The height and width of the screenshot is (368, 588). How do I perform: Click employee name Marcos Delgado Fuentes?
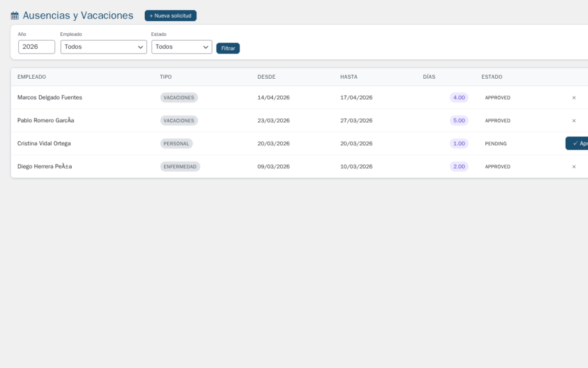click(x=50, y=98)
